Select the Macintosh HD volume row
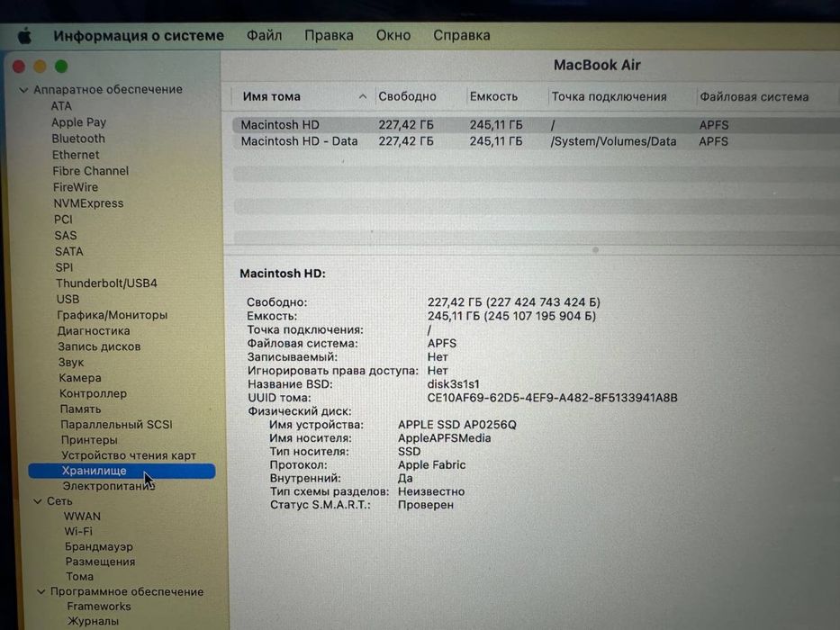Viewport: 840px width, 630px height. [536, 125]
